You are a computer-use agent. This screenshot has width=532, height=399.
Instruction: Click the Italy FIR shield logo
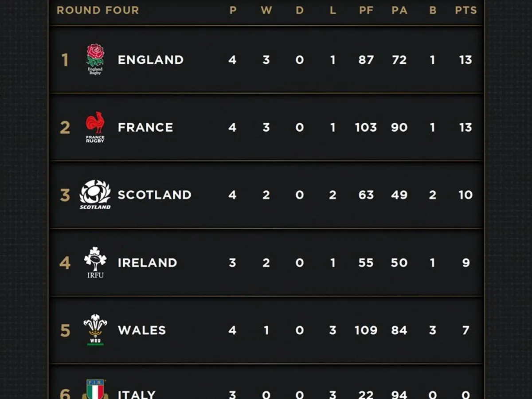click(x=95, y=390)
